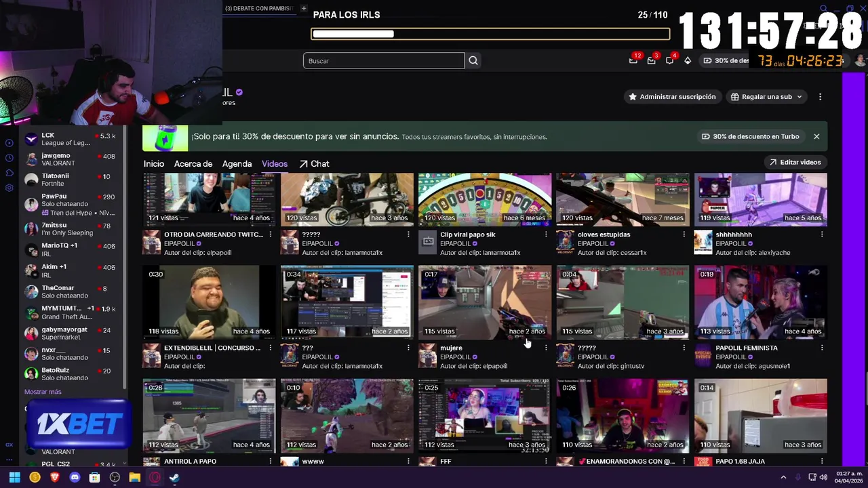
Task: Open the Chat tab link
Action: 314,164
